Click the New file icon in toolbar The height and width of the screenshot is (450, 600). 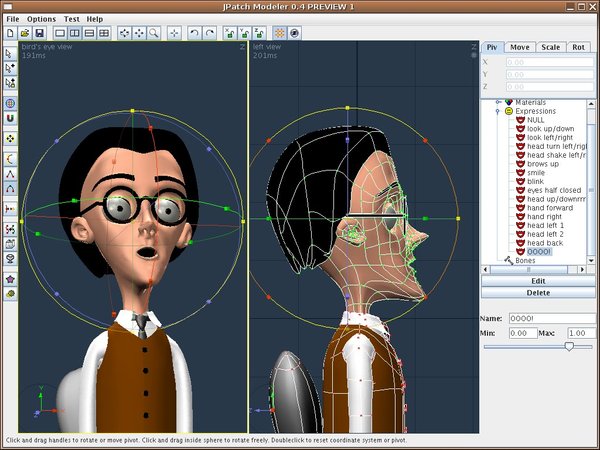coord(11,33)
